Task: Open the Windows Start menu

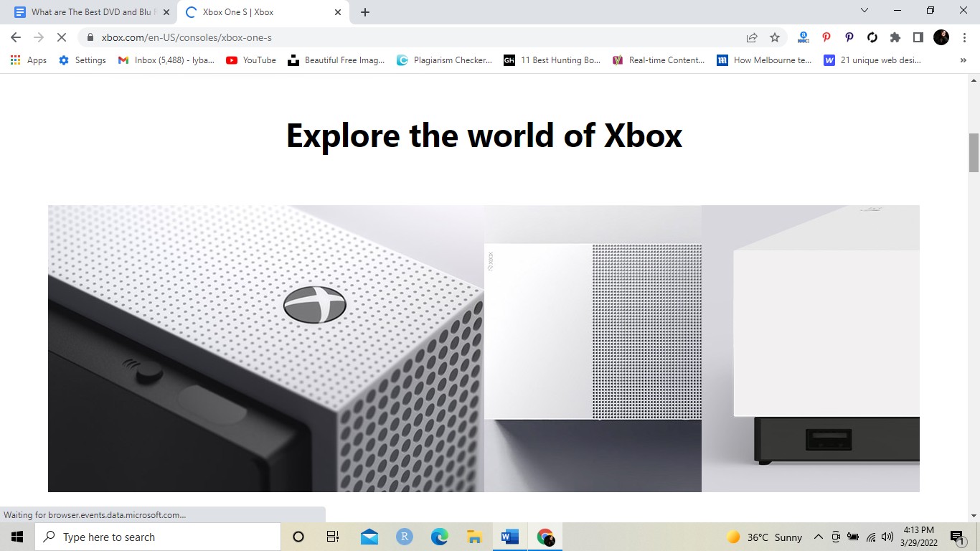Action: click(17, 537)
